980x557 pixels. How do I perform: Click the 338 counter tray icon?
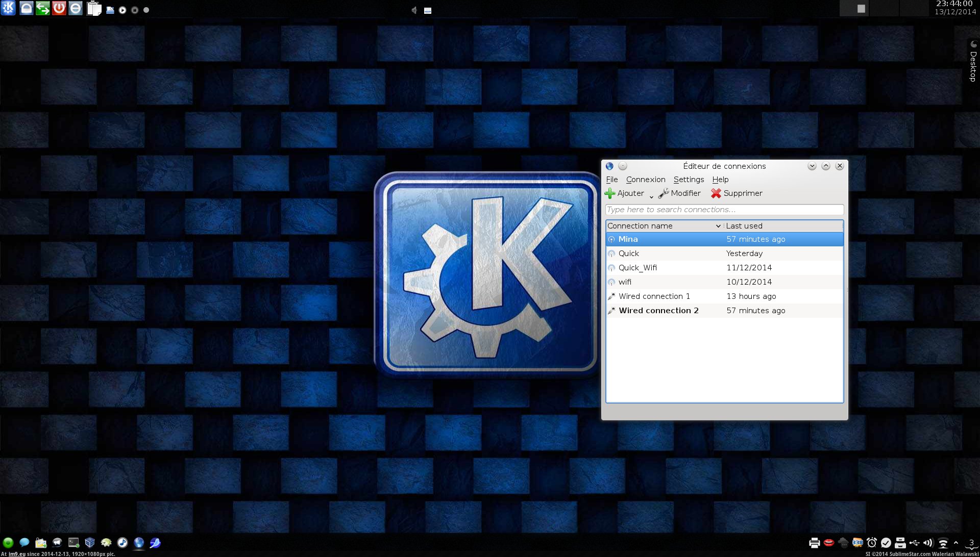tap(857, 543)
